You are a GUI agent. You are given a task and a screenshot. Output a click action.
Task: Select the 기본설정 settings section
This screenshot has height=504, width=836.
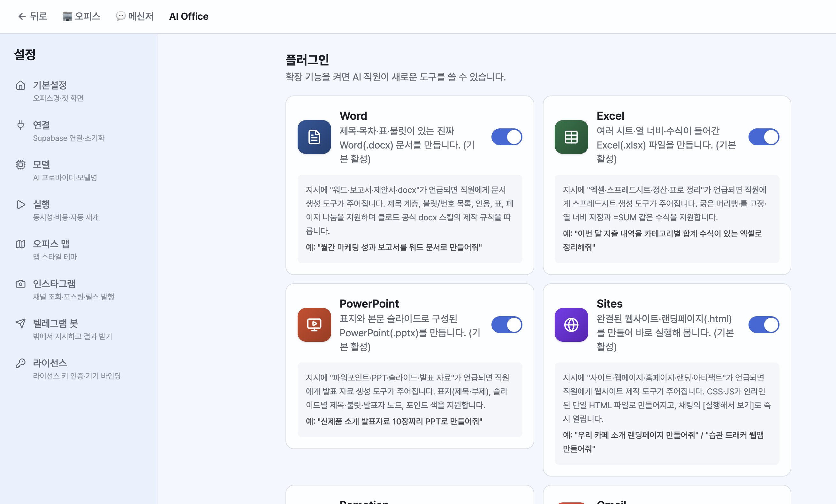coord(78,91)
